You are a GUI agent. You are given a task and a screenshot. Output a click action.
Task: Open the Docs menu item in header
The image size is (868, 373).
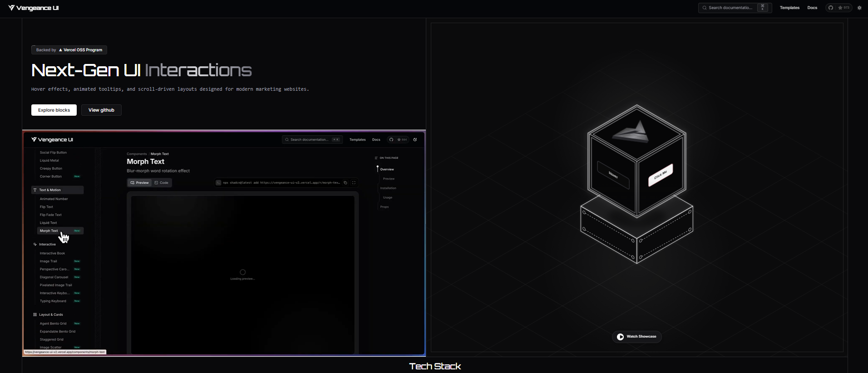812,8
